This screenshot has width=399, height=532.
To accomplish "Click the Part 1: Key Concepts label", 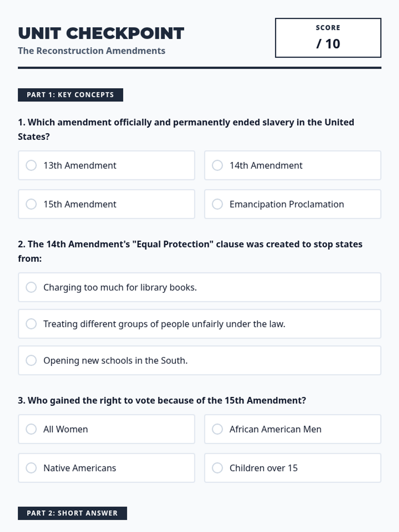I will point(70,95).
